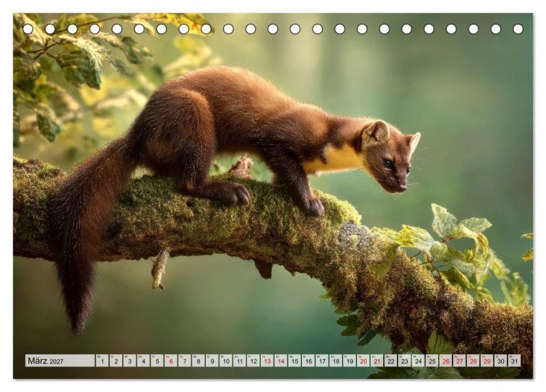546x392 pixels.
Task: Choose day 11 in the calendar strip
Action: click(240, 361)
